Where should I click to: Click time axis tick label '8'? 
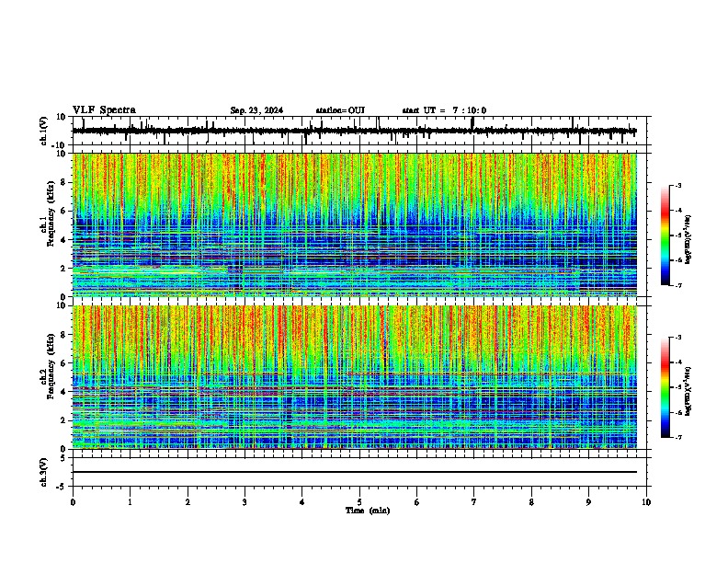531,502
